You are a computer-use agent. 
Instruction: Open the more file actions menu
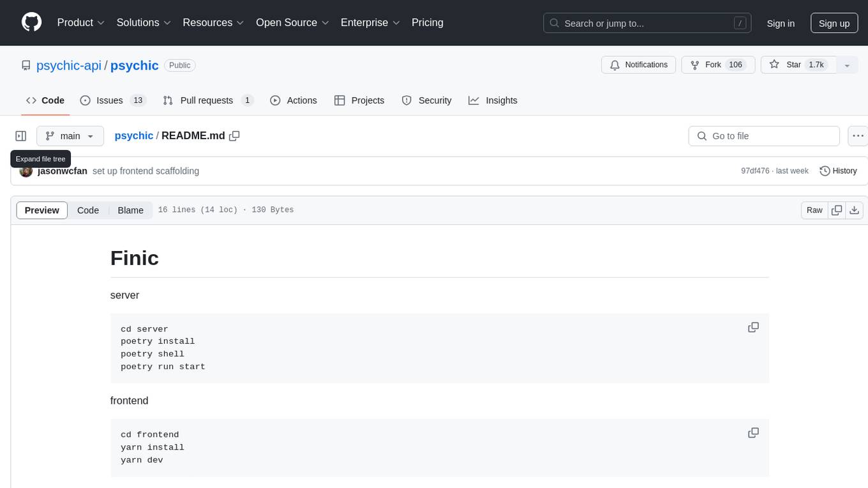[858, 136]
